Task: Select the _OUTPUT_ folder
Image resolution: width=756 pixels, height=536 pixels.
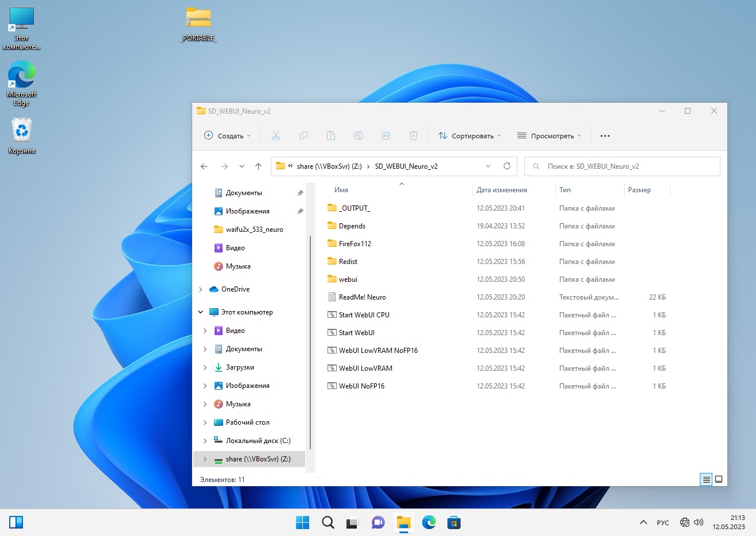Action: (354, 208)
